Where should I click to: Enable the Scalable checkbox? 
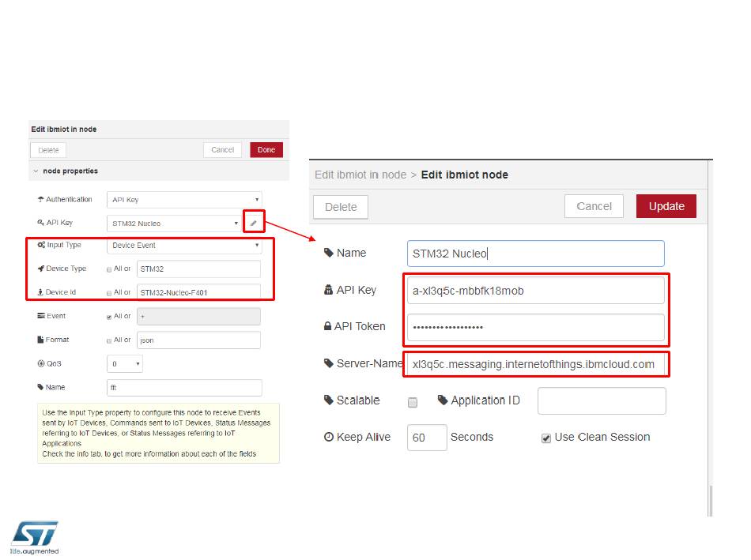413,402
